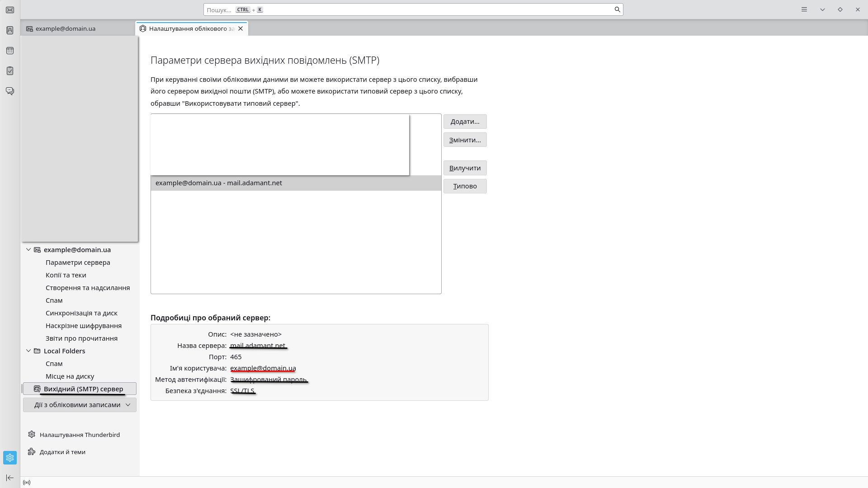
Task: Open the Chat space icon
Action: [10, 91]
